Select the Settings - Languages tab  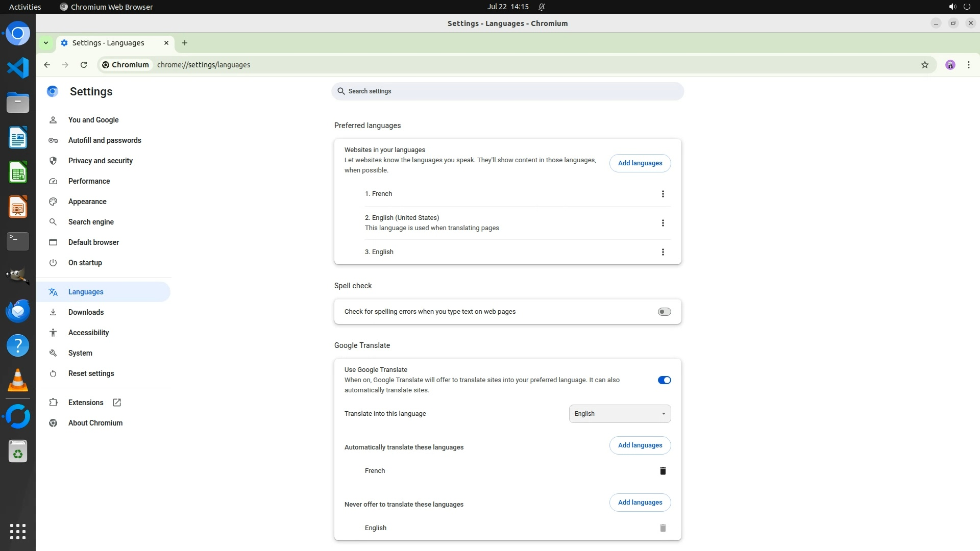point(108,43)
